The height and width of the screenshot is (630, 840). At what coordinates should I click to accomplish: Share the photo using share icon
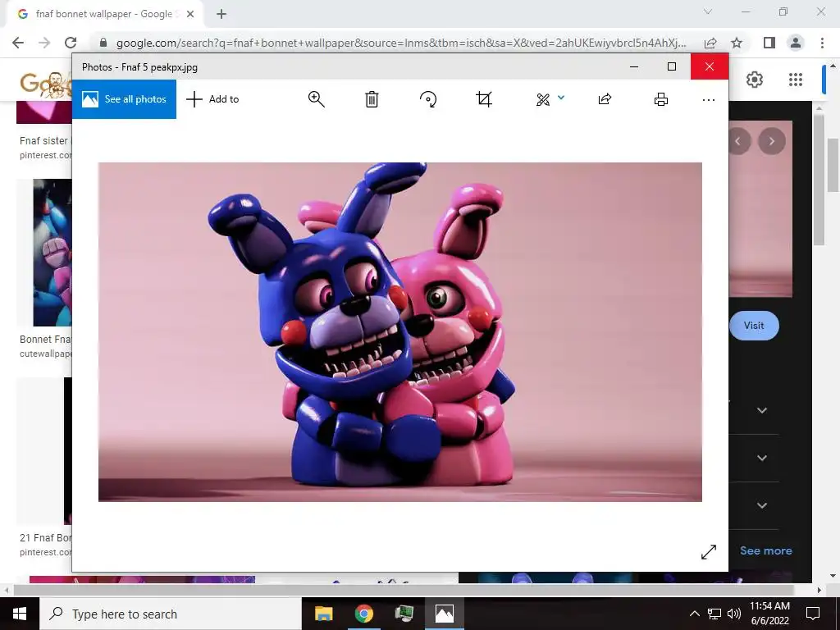click(x=605, y=99)
